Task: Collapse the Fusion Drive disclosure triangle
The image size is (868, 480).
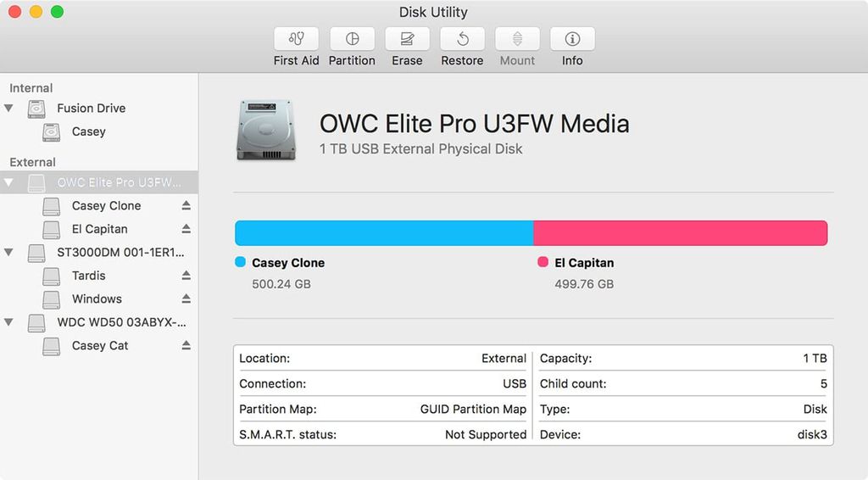Action: (x=8, y=108)
